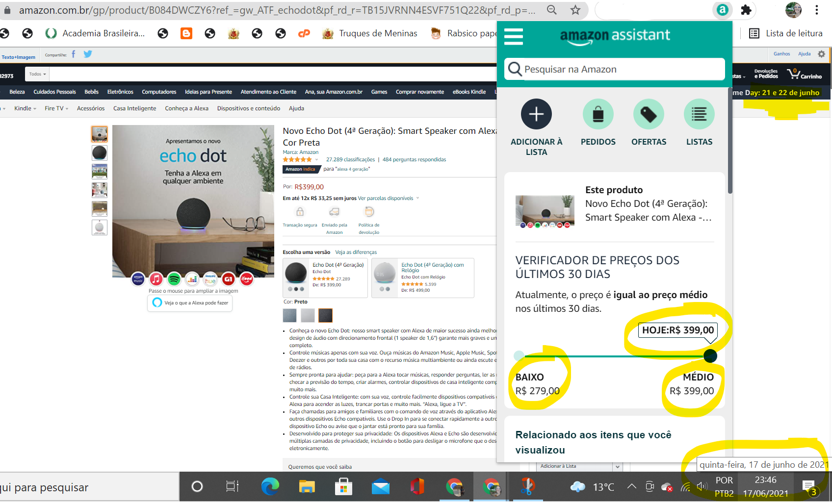Share on Twitter icon

click(x=88, y=54)
